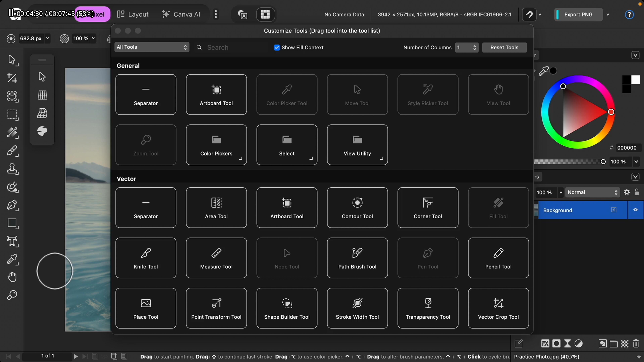Choose the Path Brush Tool tile
This screenshot has height=362, width=644.
(x=357, y=258)
